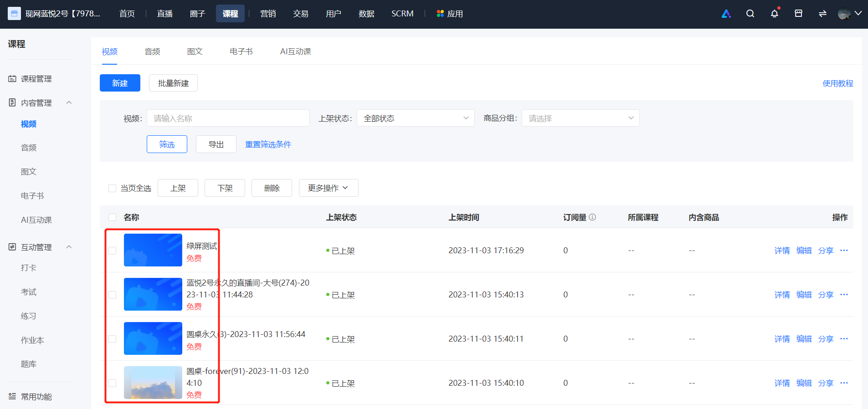Switch to the 图文 tab
Viewport: 868px width, 409px height.
tap(195, 51)
